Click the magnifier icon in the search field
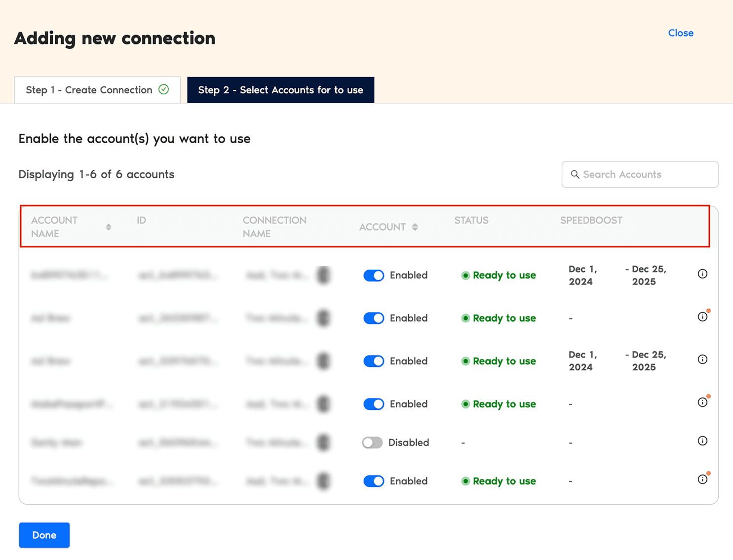The height and width of the screenshot is (560, 733). (x=575, y=174)
